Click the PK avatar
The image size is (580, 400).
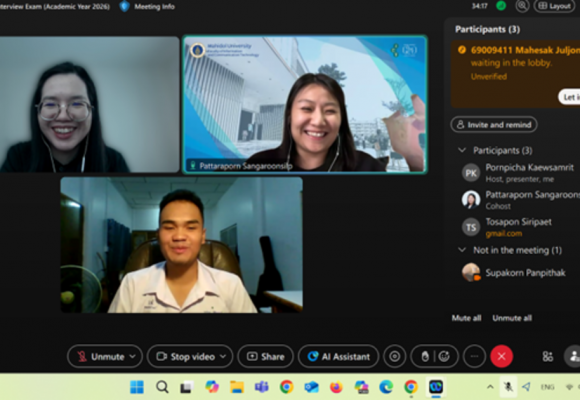[x=471, y=173]
